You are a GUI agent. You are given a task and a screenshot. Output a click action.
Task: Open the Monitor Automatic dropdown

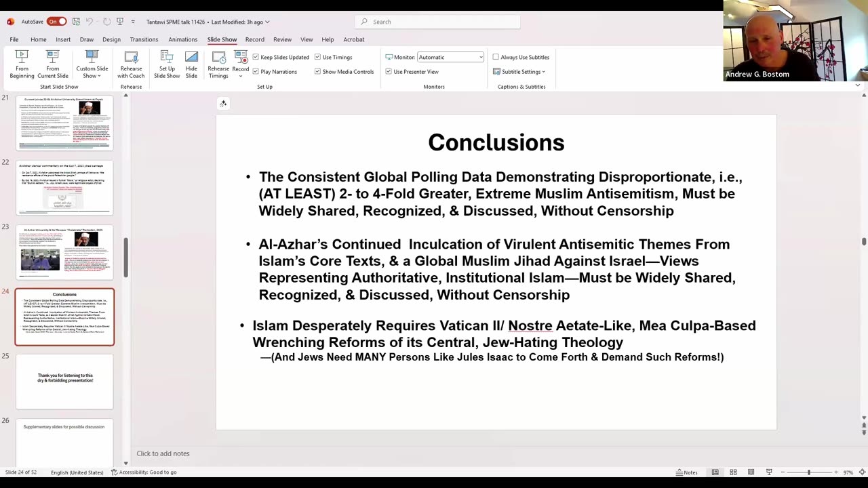(x=450, y=57)
